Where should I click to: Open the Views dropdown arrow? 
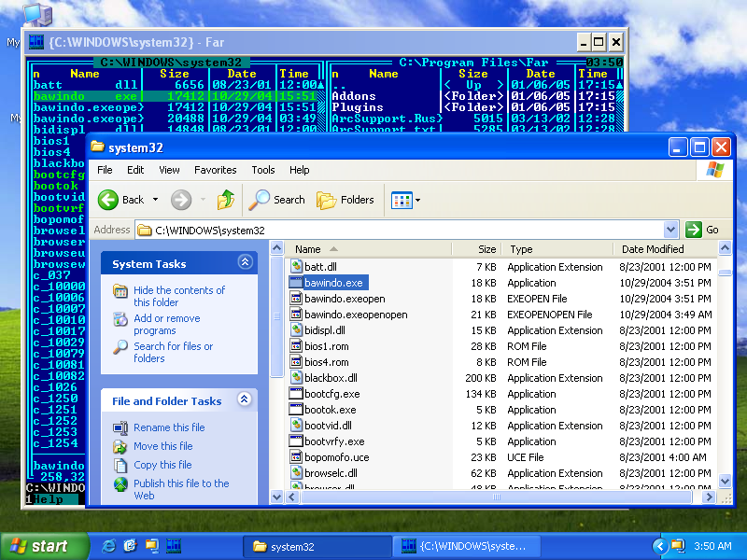pyautogui.click(x=417, y=200)
